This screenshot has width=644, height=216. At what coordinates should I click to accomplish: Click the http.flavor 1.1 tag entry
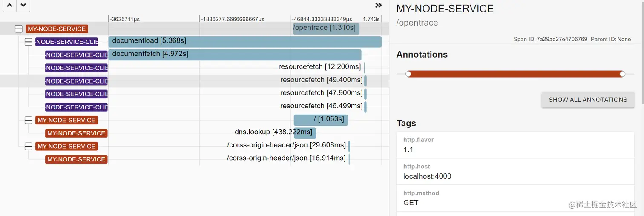(x=515, y=145)
